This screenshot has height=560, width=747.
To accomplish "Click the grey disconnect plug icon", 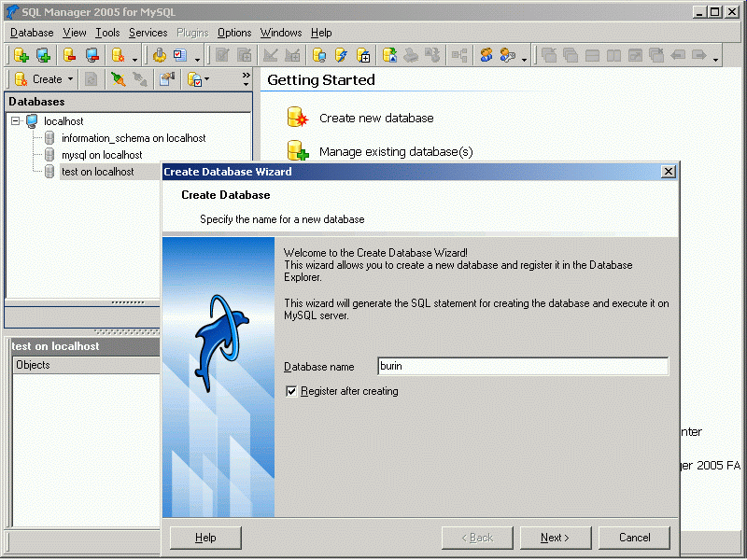I will tap(140, 79).
